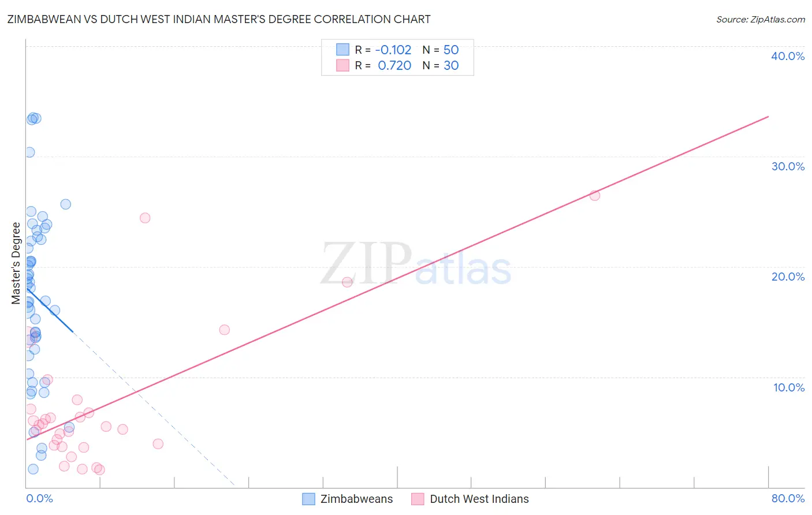Open the ZipAtlas.com source link

(x=761, y=19)
